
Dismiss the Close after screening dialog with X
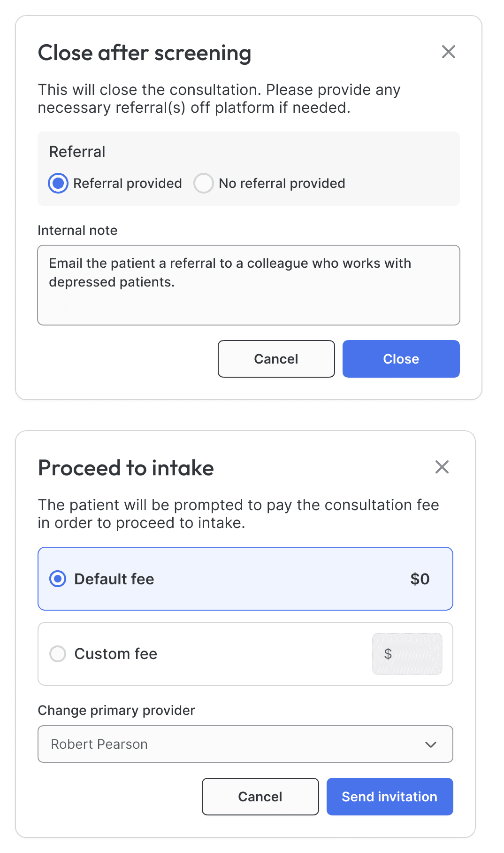click(449, 52)
